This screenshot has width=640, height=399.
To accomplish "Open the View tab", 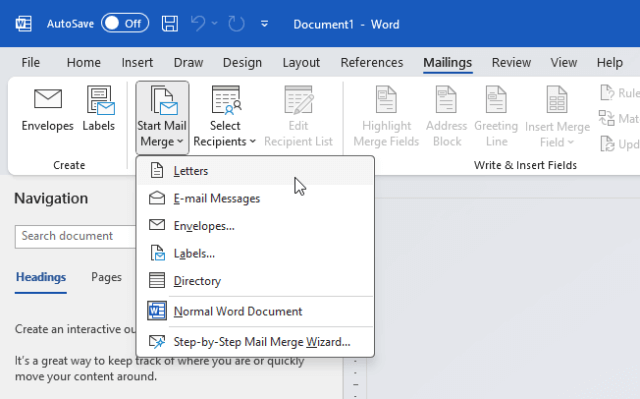I will pyautogui.click(x=564, y=62).
